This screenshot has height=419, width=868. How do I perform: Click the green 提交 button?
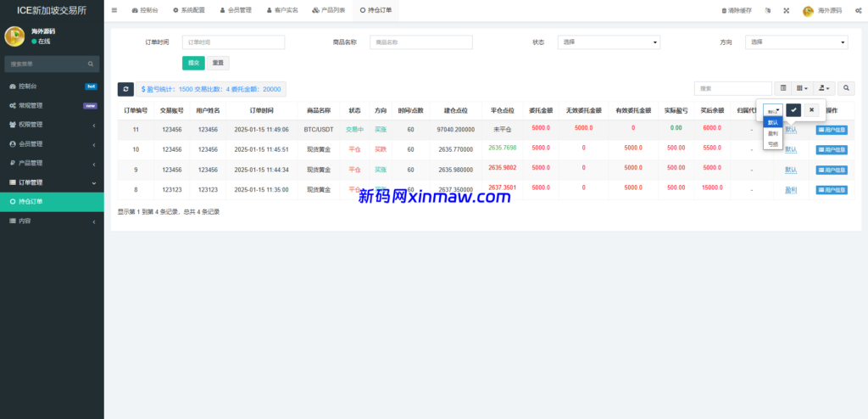point(193,63)
